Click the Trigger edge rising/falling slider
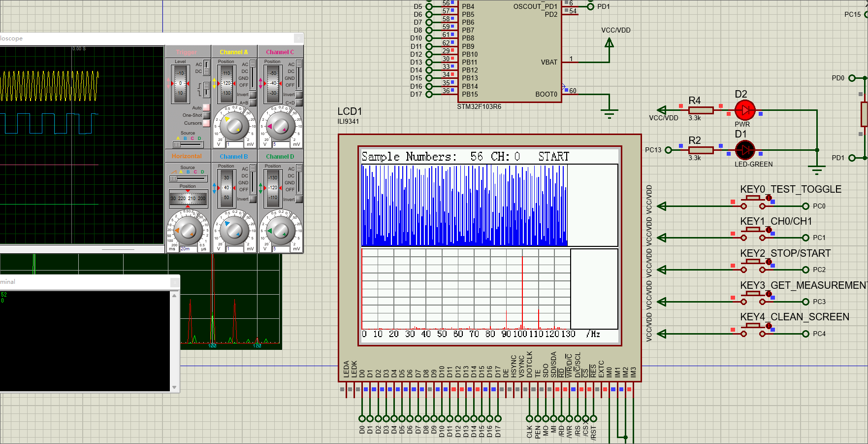This screenshot has width=868, height=444. (x=207, y=89)
